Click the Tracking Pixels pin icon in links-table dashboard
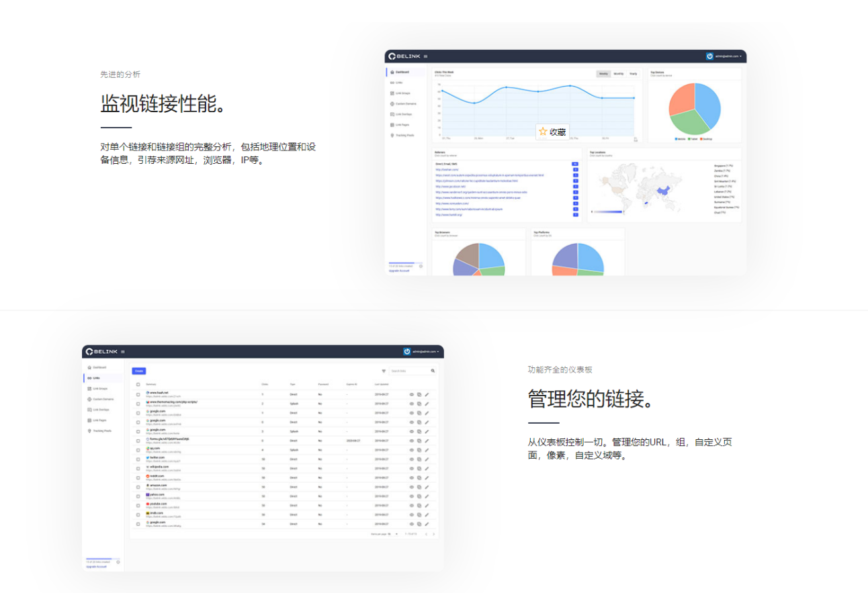 89,430
